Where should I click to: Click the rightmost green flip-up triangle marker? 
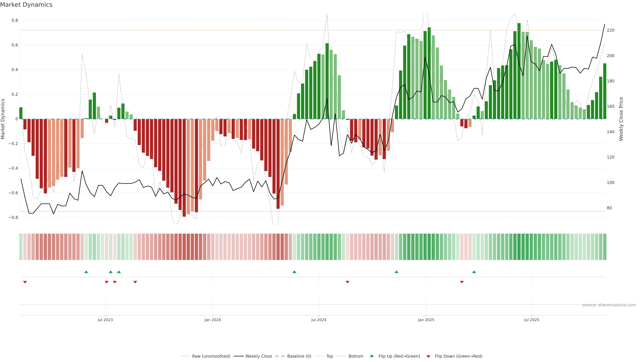pos(474,272)
